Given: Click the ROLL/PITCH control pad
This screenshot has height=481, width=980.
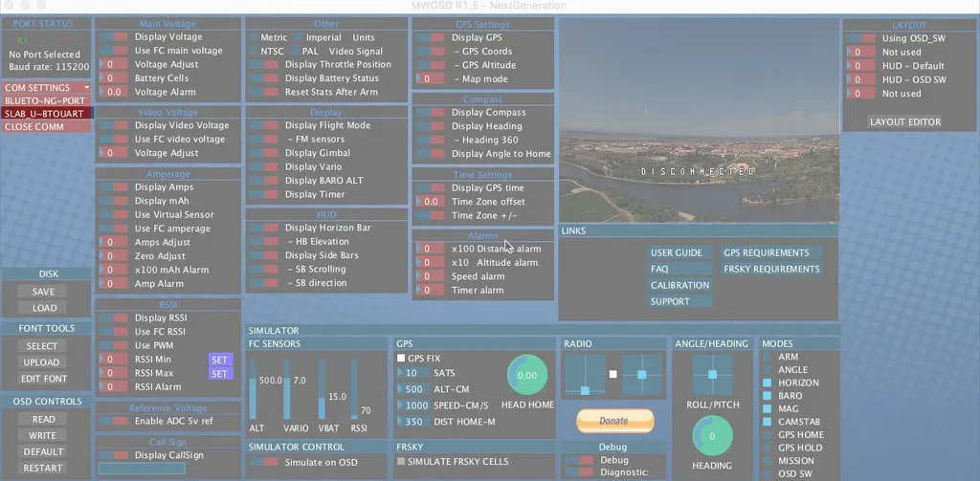Looking at the screenshot, I should point(712,374).
